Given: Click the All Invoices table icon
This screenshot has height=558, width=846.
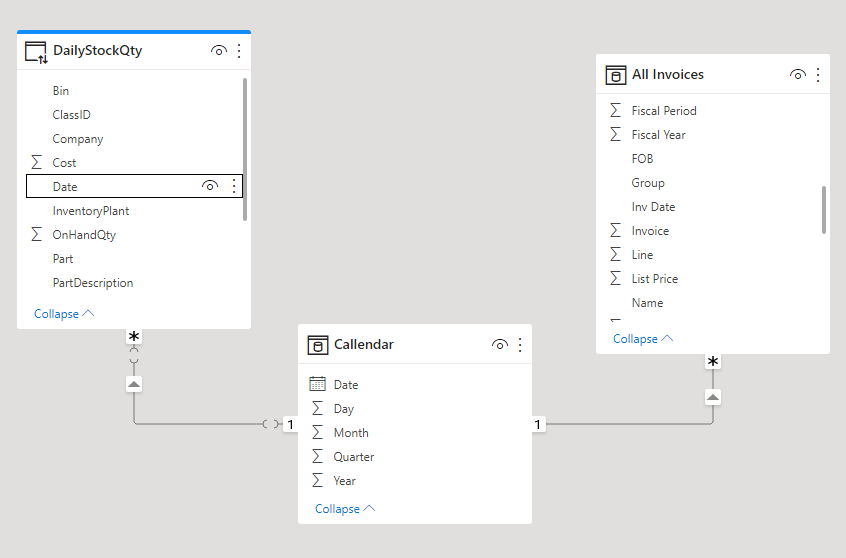Looking at the screenshot, I should click(616, 75).
